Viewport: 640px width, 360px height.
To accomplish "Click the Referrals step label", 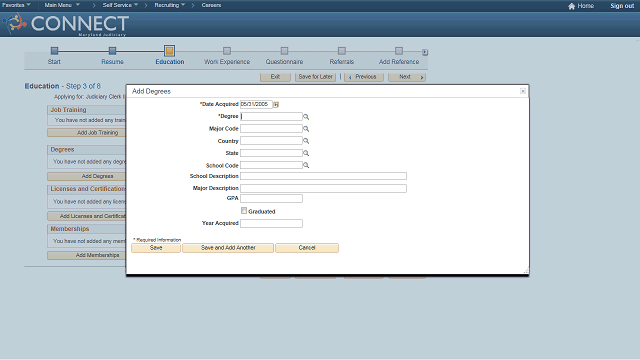I will [342, 62].
